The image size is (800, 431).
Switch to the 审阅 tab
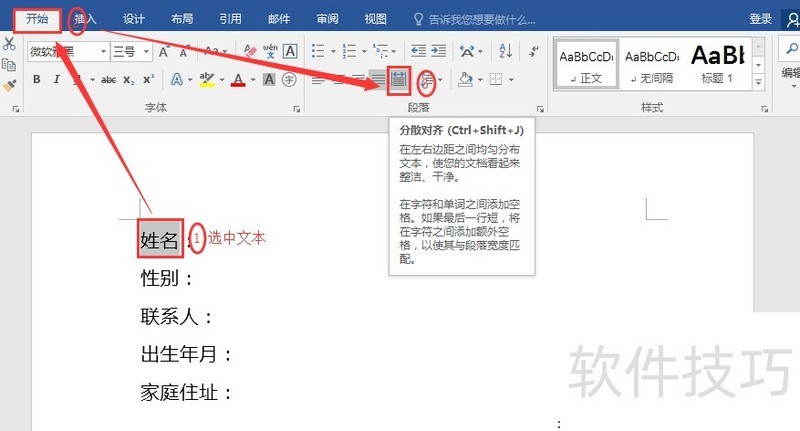[x=327, y=19]
